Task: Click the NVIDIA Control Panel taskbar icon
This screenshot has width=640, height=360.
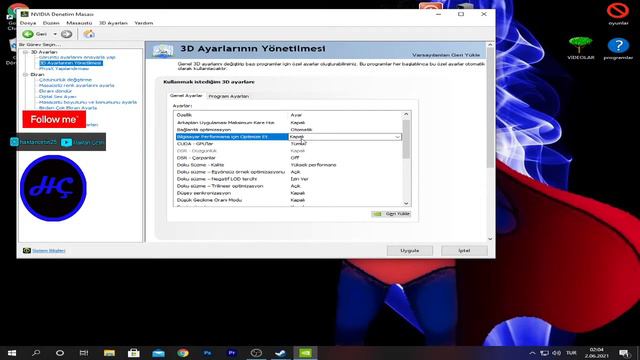Action: (x=305, y=353)
